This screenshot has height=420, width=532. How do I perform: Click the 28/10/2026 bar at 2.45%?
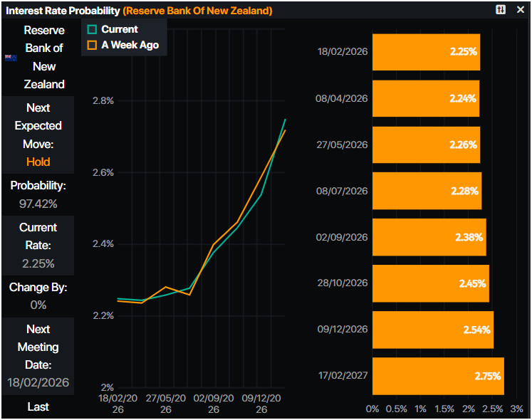click(x=430, y=283)
